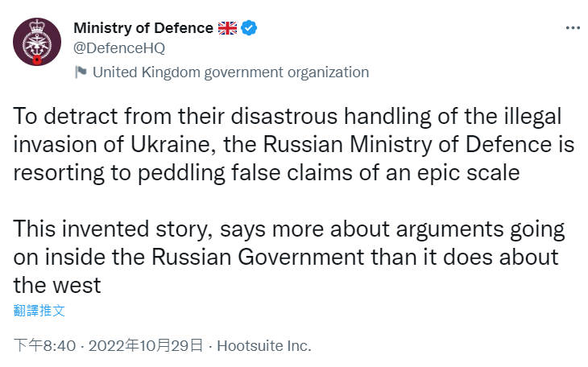Screen dimensions: 588x367
Task: Click the blue verified checkmark badge
Action: click(250, 28)
